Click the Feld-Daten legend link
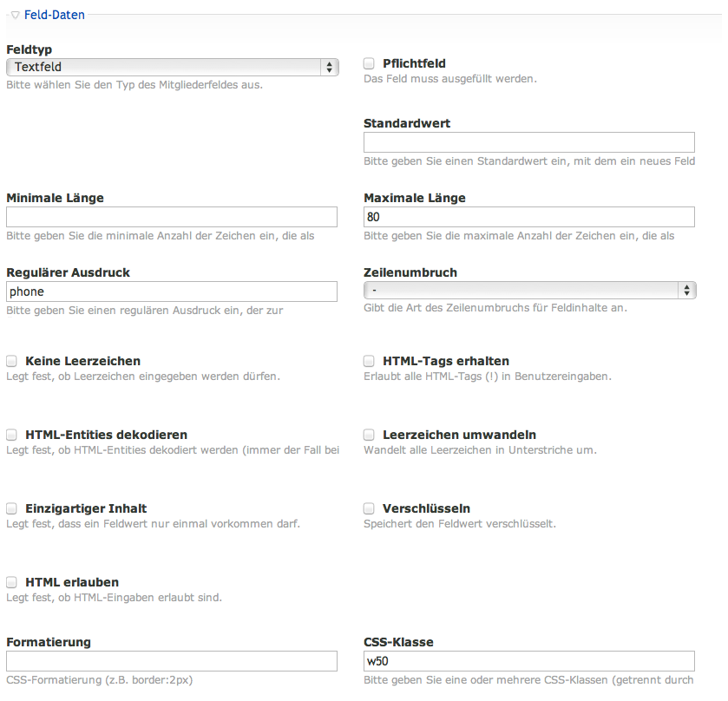728x701 pixels. 54,15
